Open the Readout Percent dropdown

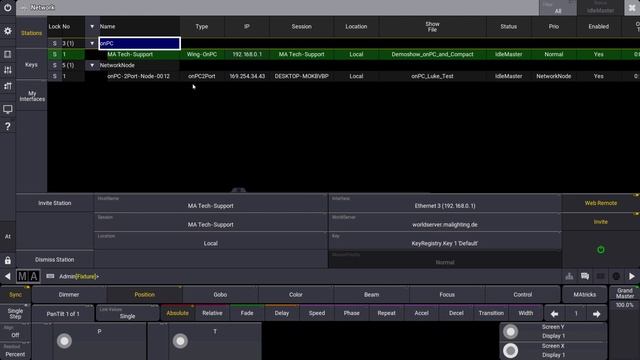pos(16,351)
